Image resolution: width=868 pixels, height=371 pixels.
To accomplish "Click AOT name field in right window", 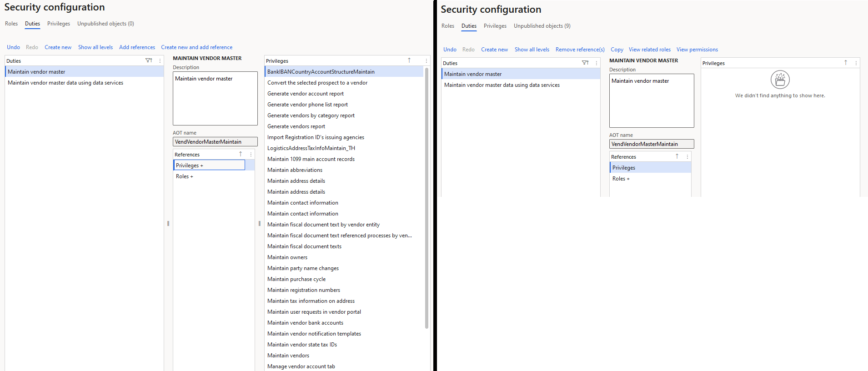I will [x=652, y=144].
